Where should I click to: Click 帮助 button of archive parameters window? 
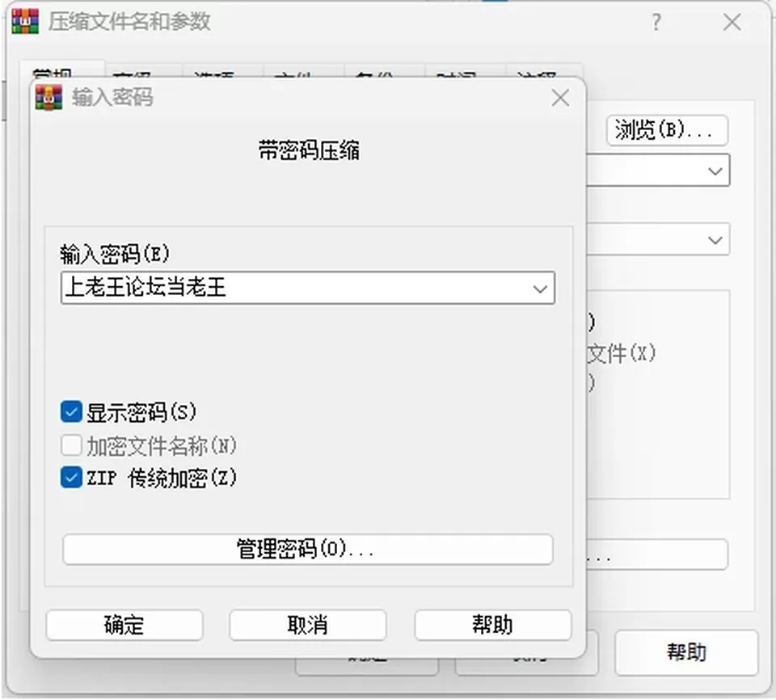point(686,652)
